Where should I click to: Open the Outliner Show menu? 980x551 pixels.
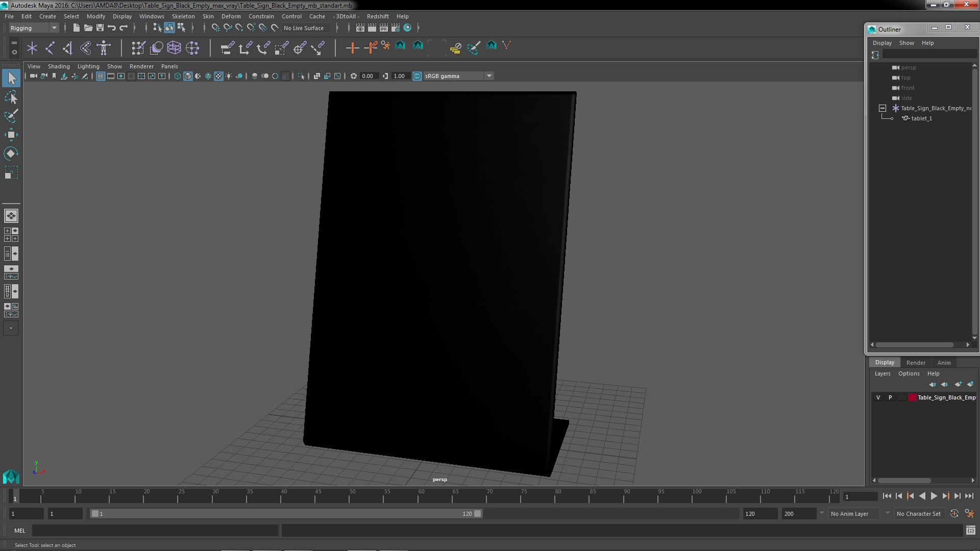pos(906,43)
